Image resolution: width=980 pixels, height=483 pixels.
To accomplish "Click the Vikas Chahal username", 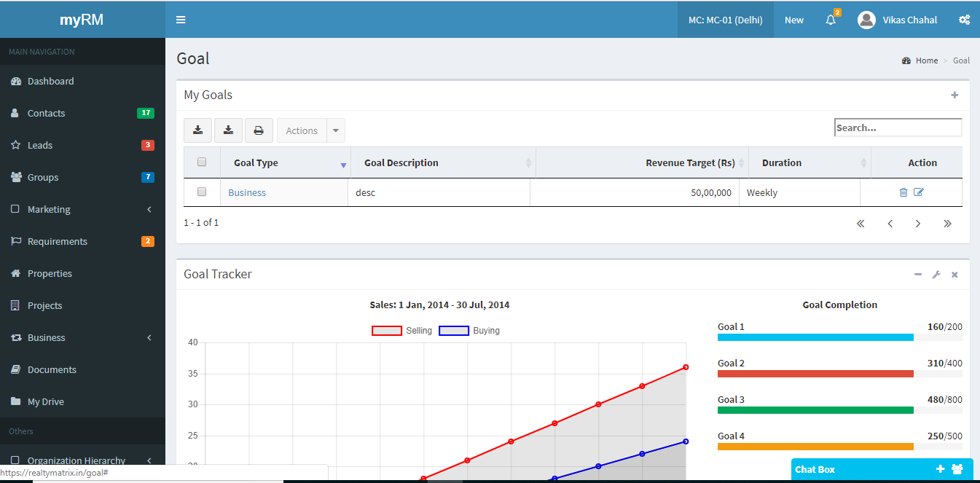I will click(x=910, y=20).
